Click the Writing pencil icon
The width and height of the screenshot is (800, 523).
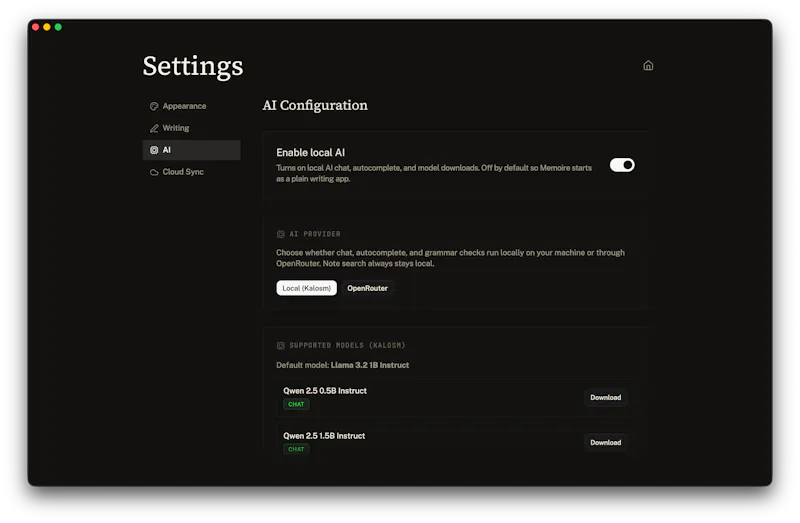click(x=154, y=128)
